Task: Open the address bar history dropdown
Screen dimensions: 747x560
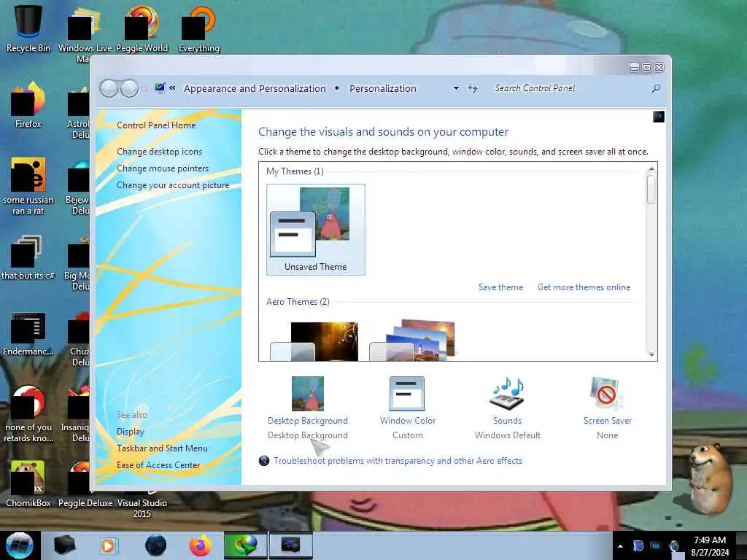Action: [x=456, y=88]
